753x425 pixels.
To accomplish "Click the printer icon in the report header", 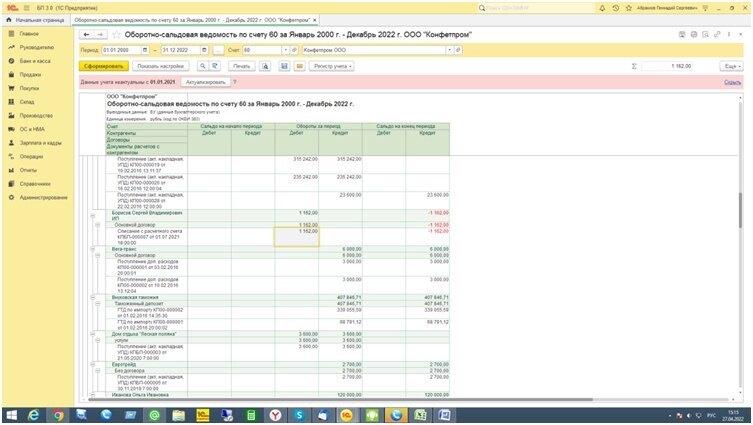I will coord(694,35).
